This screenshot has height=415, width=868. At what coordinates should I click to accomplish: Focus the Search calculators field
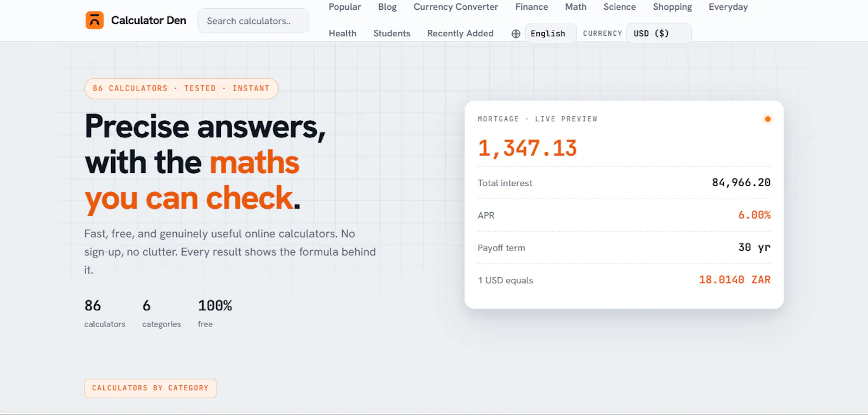tap(253, 21)
